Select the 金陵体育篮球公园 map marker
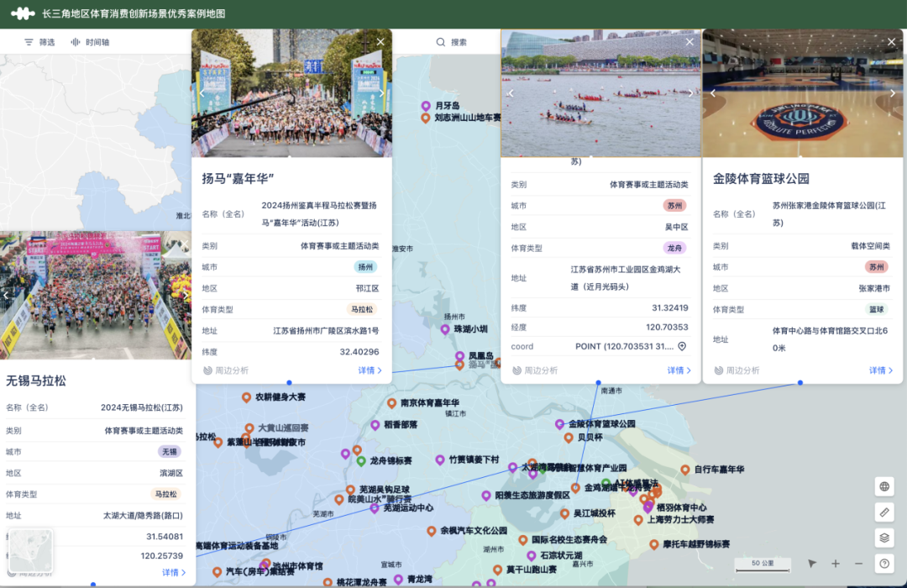 (559, 424)
